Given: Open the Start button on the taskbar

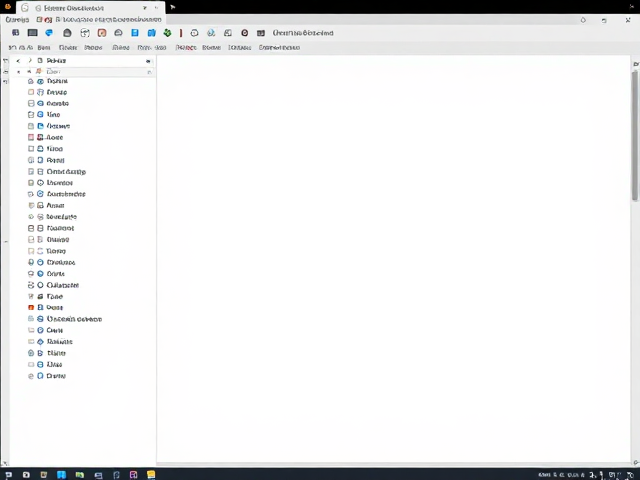Looking at the screenshot, I should coord(8,475).
